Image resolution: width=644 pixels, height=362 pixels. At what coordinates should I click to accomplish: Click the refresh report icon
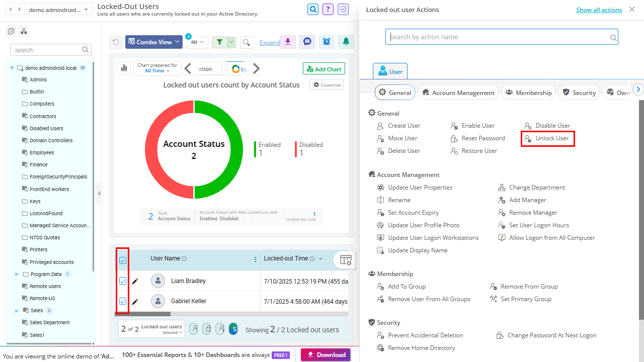116,42
